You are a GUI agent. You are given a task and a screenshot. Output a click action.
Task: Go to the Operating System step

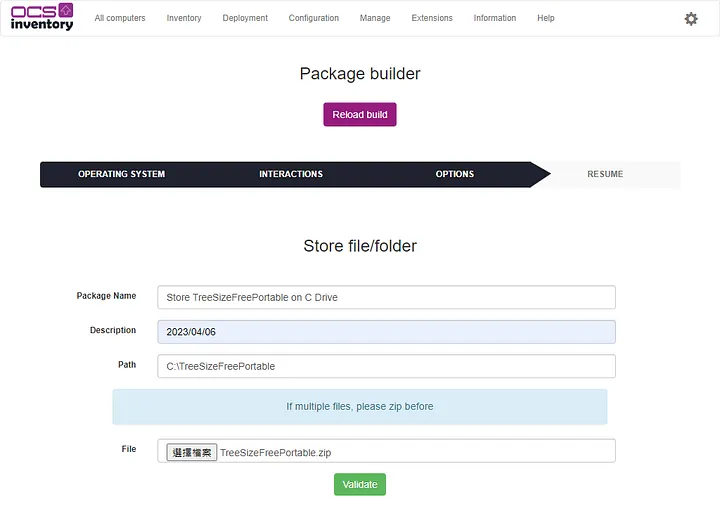tap(121, 174)
